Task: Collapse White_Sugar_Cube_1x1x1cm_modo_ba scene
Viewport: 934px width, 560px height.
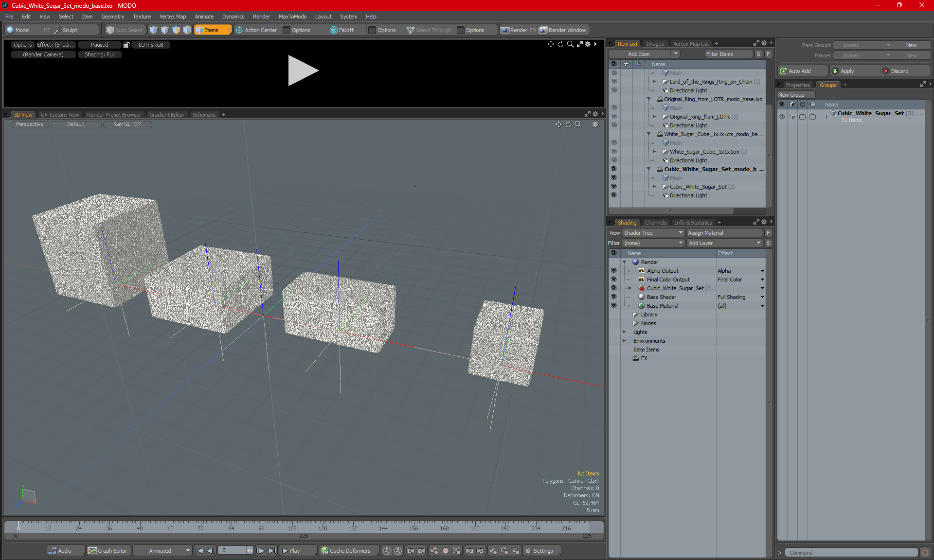Action: [648, 134]
